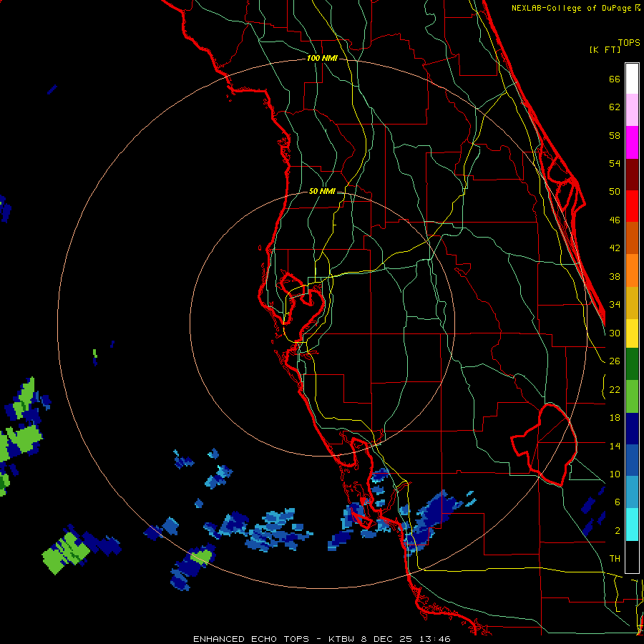Screen dimensions: 644x644
Task: Click the 100 NMI range ring label
Action: pos(322,59)
